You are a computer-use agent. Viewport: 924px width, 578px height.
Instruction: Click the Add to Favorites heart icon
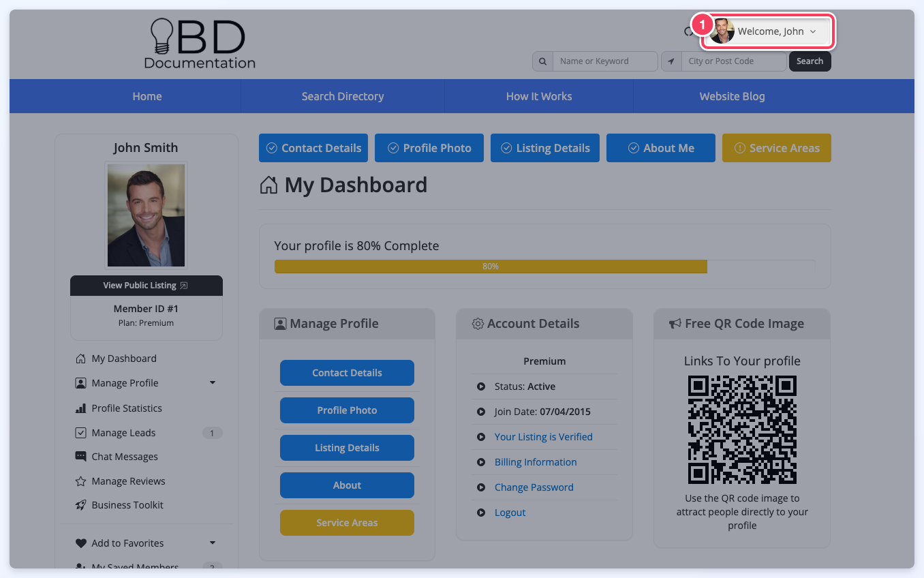(80, 543)
